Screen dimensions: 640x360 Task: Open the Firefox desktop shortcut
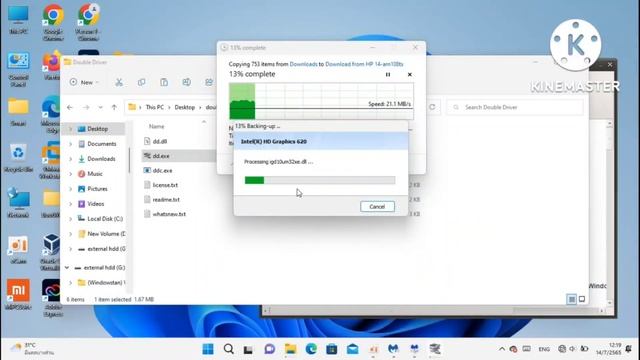tap(51, 65)
